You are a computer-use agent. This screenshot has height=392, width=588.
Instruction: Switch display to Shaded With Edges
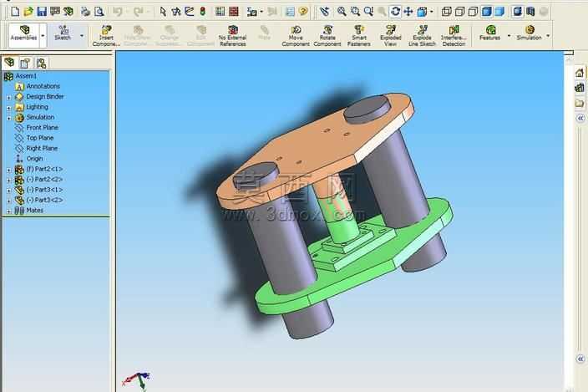click(486, 12)
